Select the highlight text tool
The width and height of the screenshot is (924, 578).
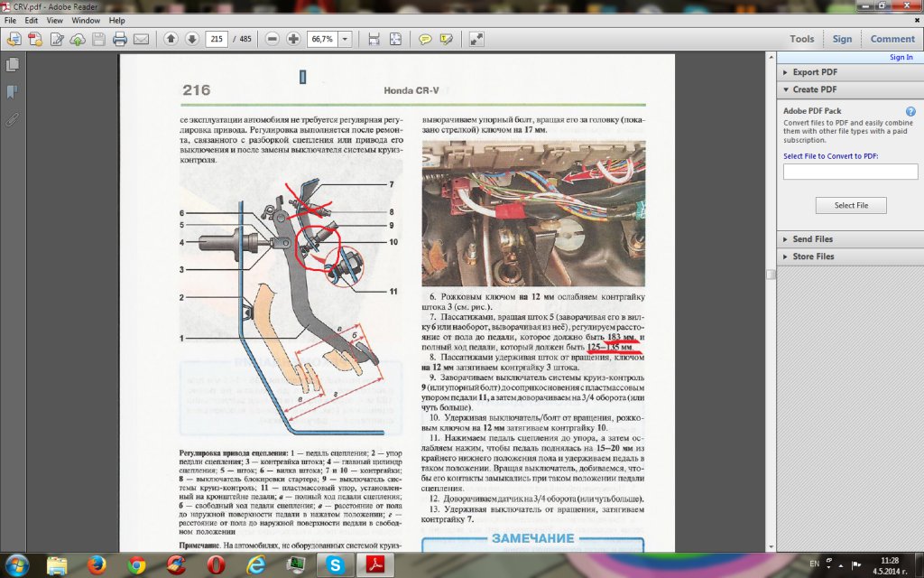click(x=446, y=39)
